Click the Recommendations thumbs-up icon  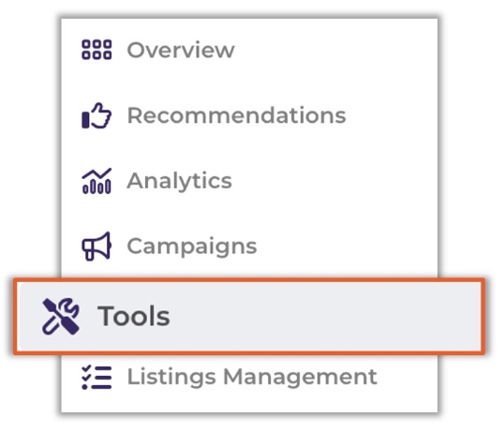click(96, 115)
